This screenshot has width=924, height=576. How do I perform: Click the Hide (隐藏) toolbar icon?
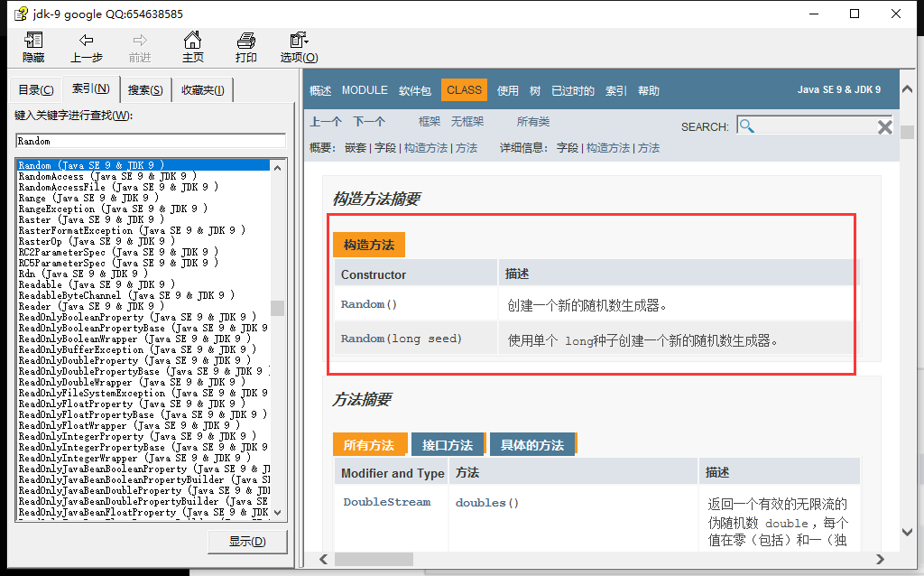(x=33, y=40)
